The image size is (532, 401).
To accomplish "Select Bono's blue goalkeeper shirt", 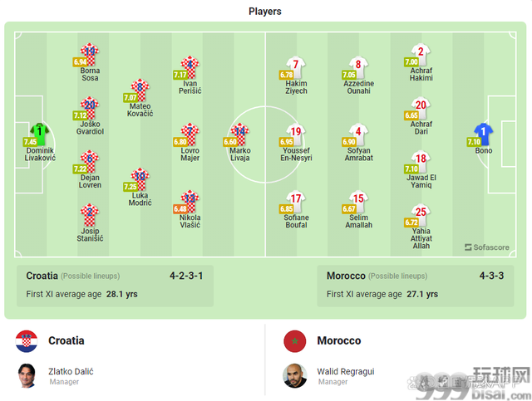I will [484, 134].
